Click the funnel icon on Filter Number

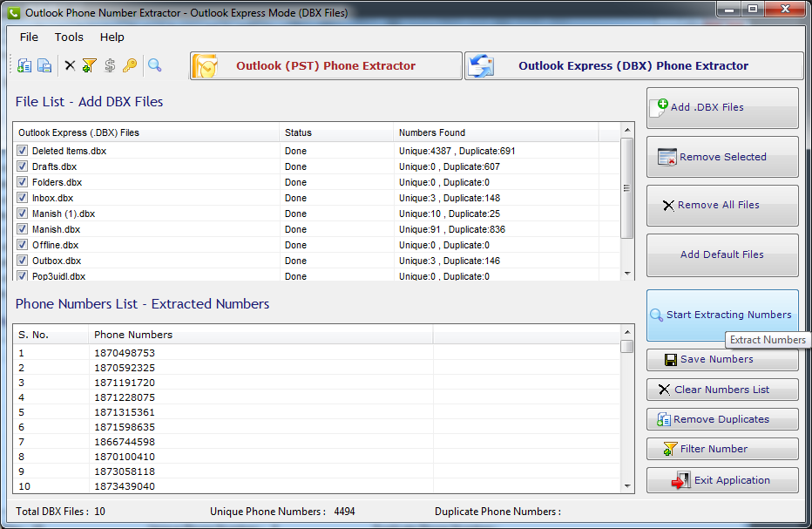coord(670,449)
